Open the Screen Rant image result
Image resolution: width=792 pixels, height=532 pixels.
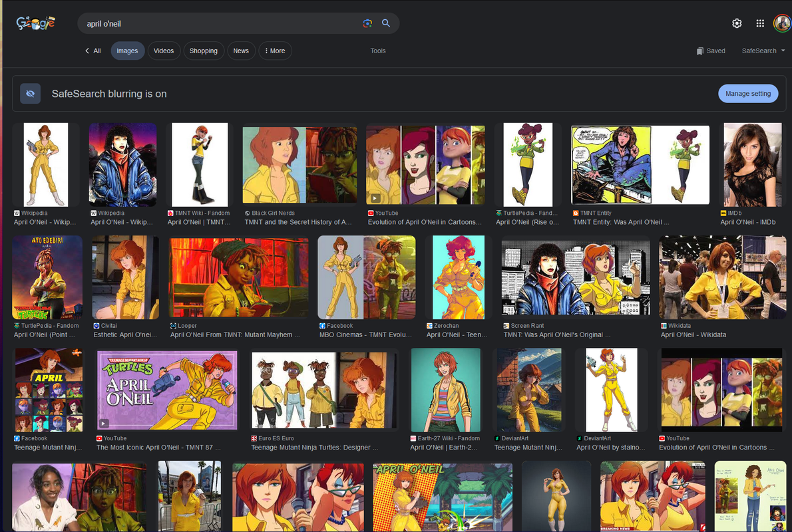tap(576, 277)
